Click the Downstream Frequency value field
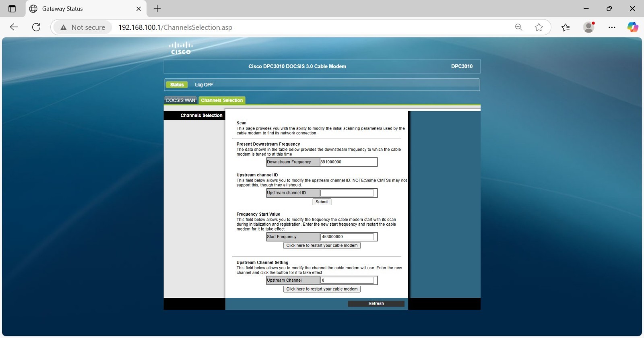The width and height of the screenshot is (644, 338). pyautogui.click(x=349, y=162)
